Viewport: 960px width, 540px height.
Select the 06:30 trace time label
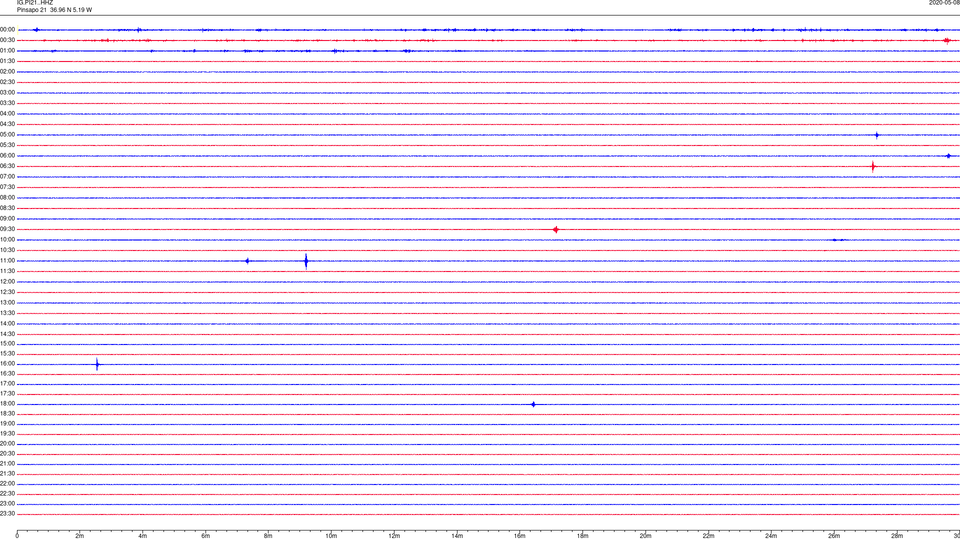point(7,166)
